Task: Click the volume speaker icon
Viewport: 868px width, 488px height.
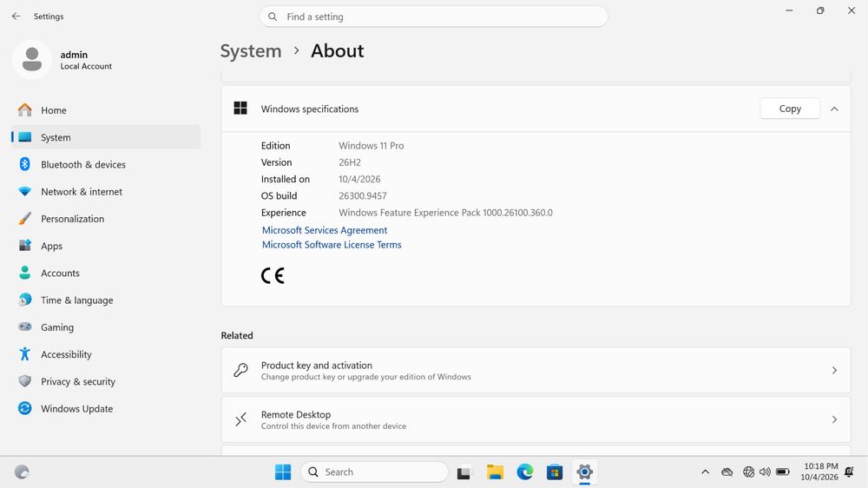Action: (765, 472)
